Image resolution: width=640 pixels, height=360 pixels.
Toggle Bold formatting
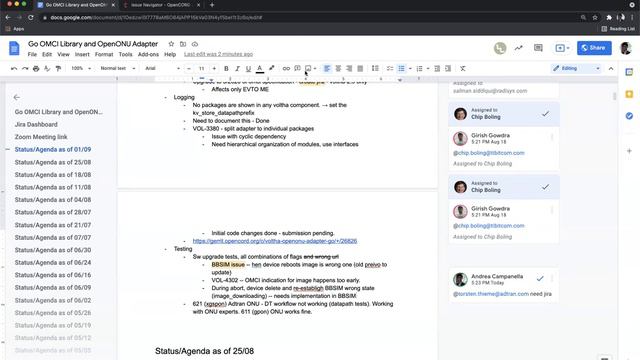tap(226, 69)
